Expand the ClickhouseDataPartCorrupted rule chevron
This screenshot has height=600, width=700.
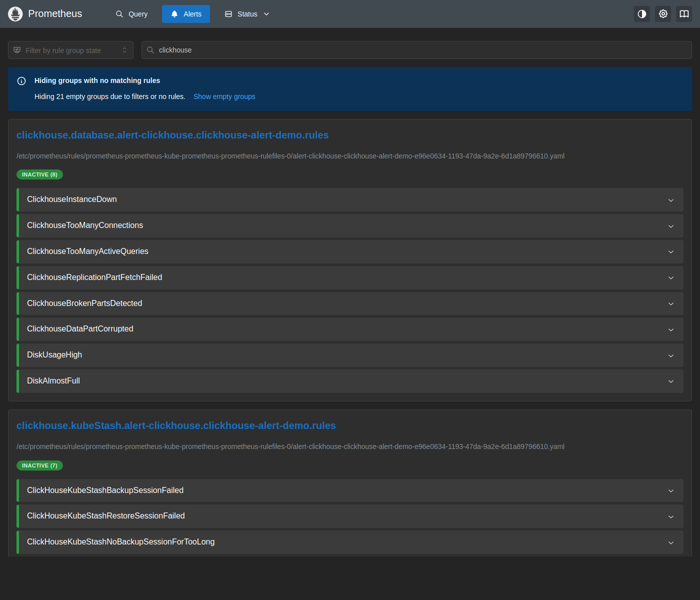coord(671,329)
